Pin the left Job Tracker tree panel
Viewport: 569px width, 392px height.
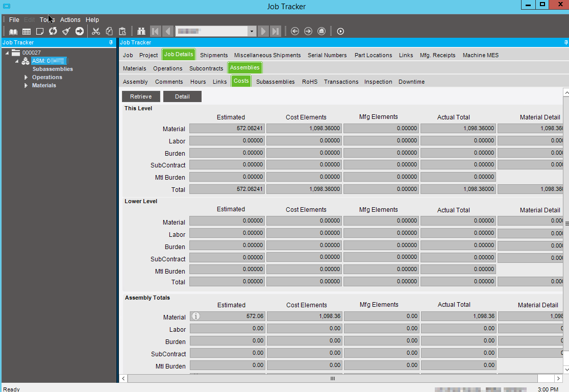tap(111, 42)
